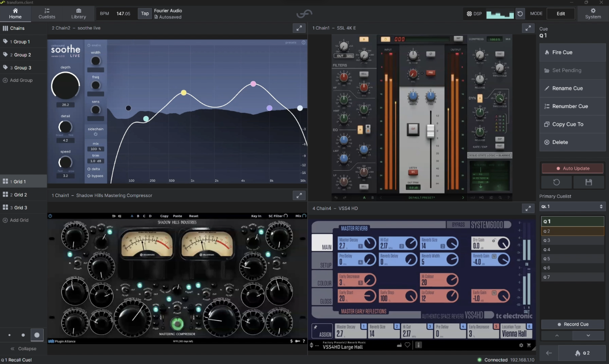Click the SSL channel strip fader
This screenshot has width=609, height=364.
click(x=430, y=131)
